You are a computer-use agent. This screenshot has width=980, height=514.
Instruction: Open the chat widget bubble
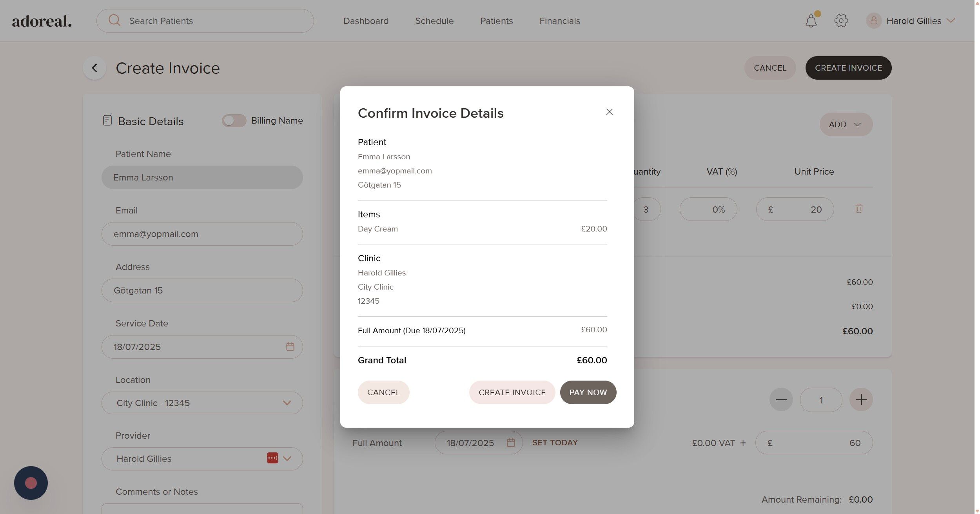point(31,483)
